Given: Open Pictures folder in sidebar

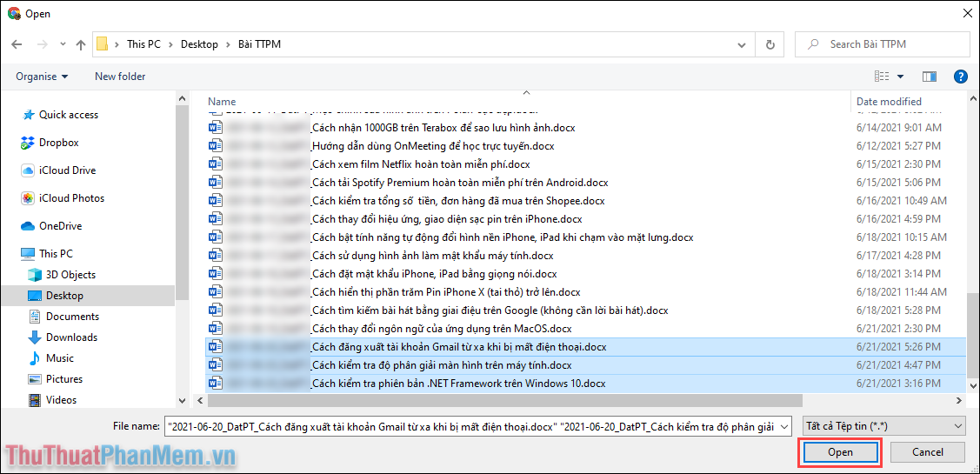Looking at the screenshot, I should pos(56,379).
